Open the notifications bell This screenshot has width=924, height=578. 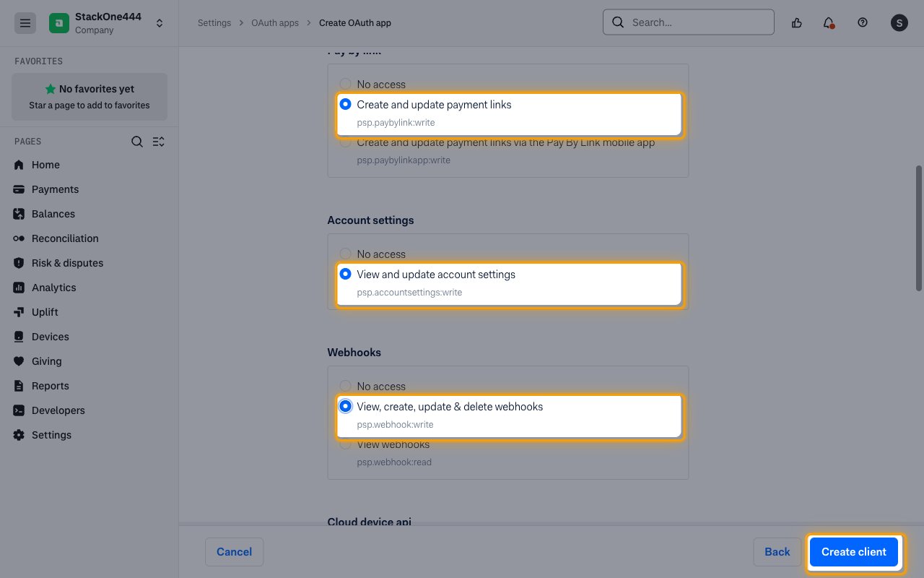(x=829, y=22)
